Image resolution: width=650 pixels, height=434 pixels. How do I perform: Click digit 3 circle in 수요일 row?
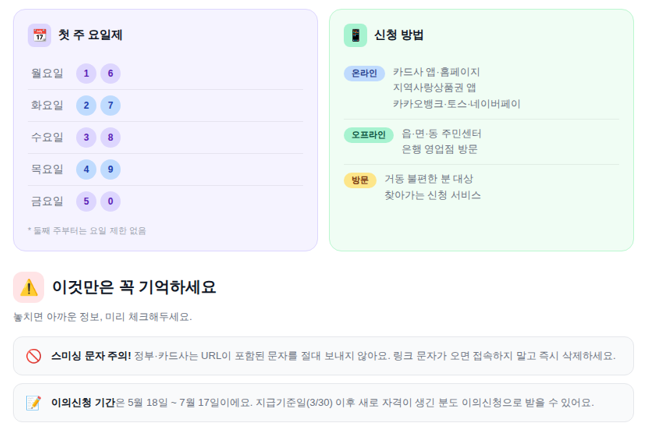(87, 137)
